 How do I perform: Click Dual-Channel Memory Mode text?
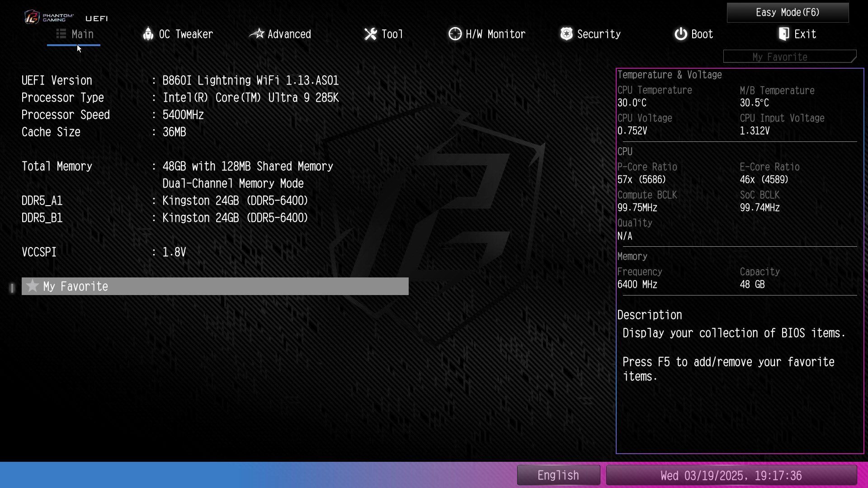click(x=233, y=184)
